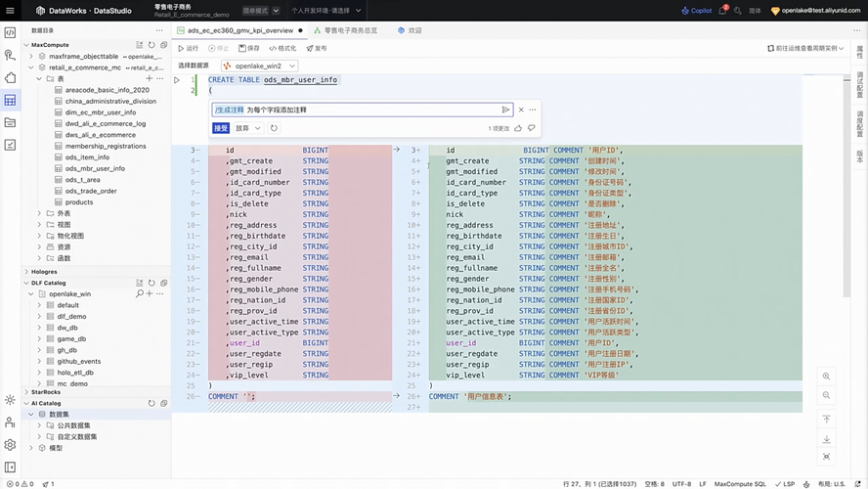868x489 pixels.
Task: Give thumbs up to the suggestion
Action: (518, 128)
